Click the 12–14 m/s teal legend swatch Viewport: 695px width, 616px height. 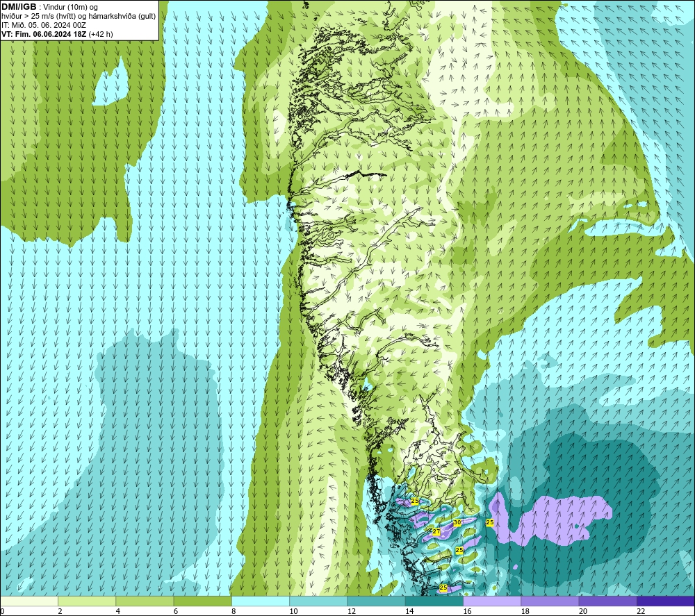tap(376, 601)
